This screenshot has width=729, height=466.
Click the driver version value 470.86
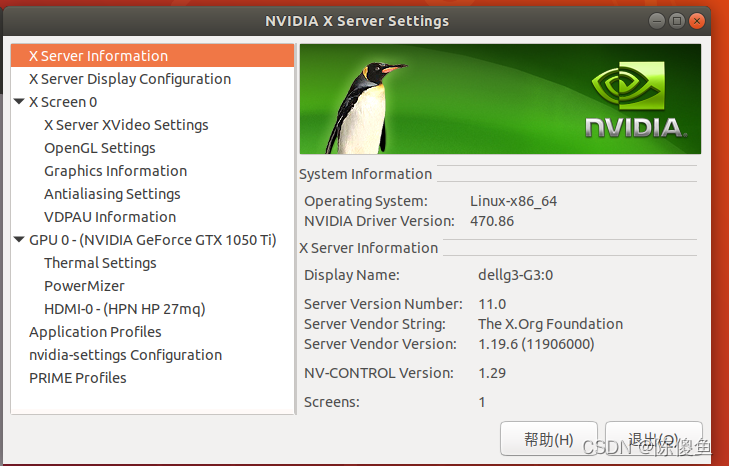(x=492, y=221)
